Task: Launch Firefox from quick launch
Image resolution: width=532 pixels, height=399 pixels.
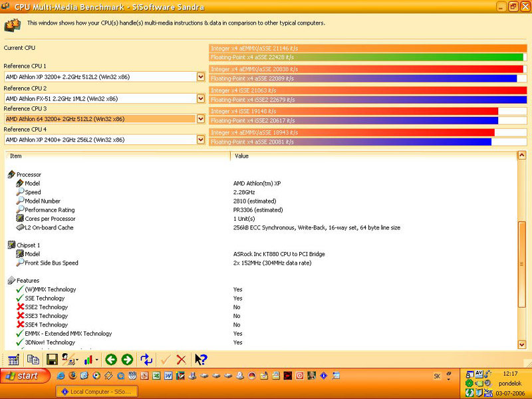Action: (x=72, y=376)
